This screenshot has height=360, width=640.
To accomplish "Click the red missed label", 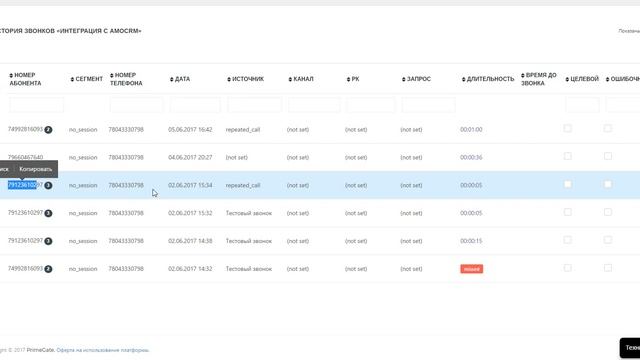I will coord(471,269).
